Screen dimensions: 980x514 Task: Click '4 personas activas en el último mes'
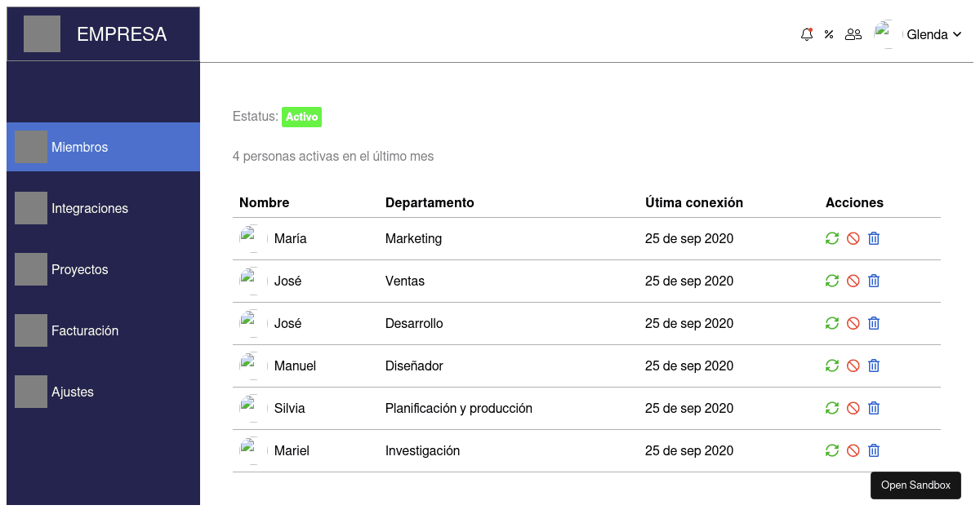(333, 156)
